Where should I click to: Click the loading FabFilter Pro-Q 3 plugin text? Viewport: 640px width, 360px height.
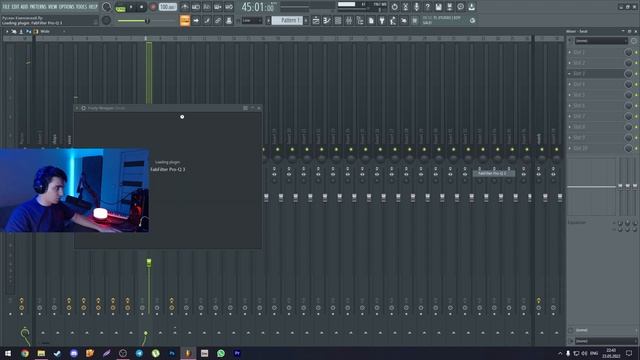[x=168, y=169]
